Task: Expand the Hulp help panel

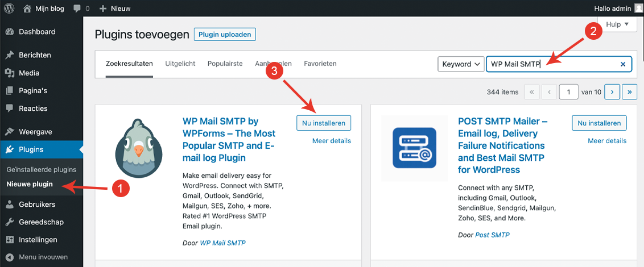Action: click(617, 24)
